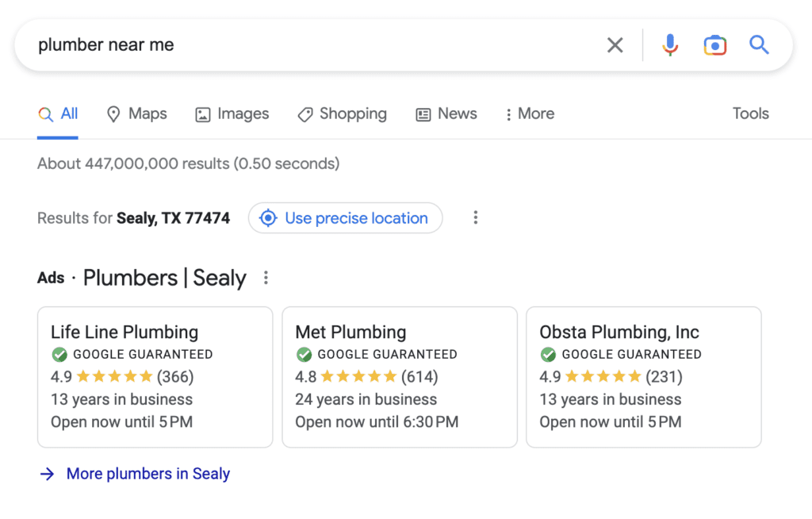Select the All results tab
This screenshot has height=519, width=812.
point(58,114)
